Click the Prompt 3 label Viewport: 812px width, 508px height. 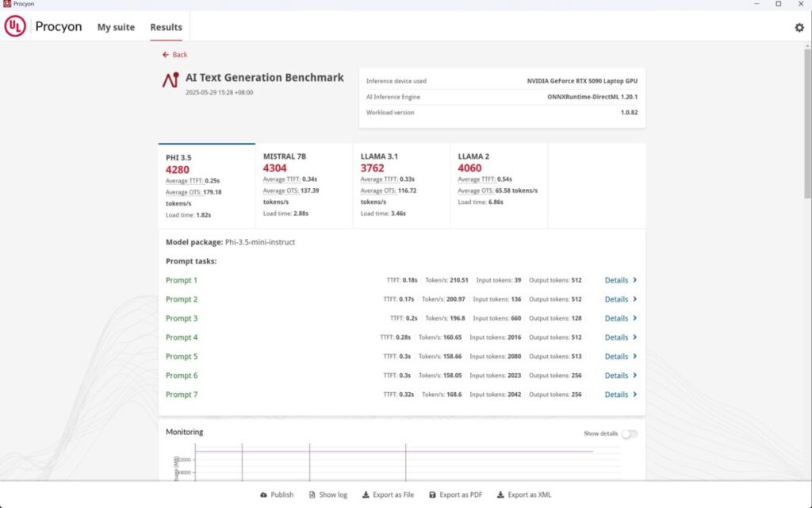182,318
